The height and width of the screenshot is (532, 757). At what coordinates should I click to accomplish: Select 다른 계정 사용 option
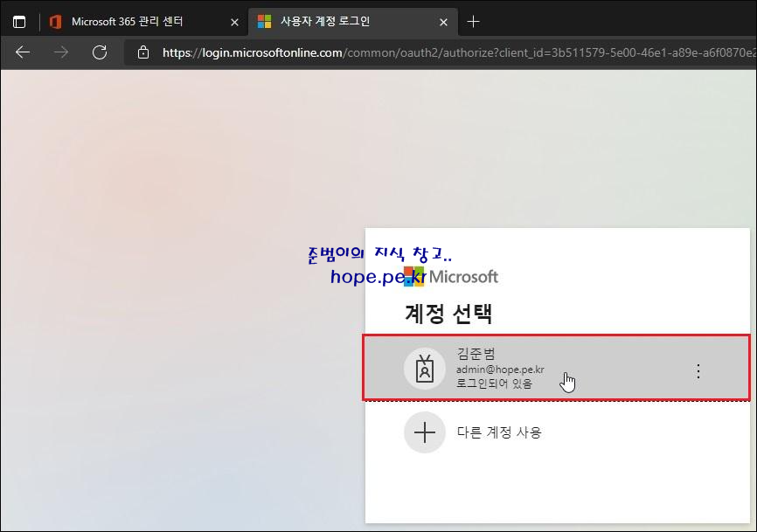coord(557,432)
